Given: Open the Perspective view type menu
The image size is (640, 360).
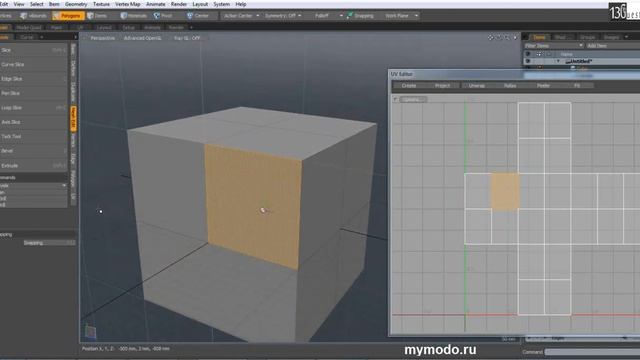Looking at the screenshot, I should point(102,38).
